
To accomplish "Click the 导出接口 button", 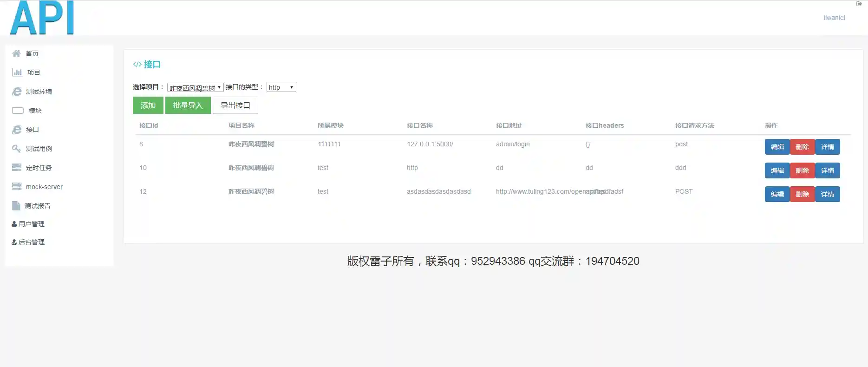I will point(235,105).
